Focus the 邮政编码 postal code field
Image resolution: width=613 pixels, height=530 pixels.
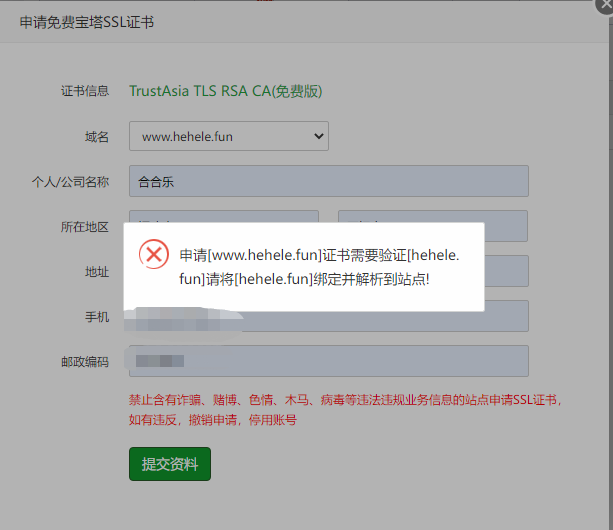pos(329,361)
